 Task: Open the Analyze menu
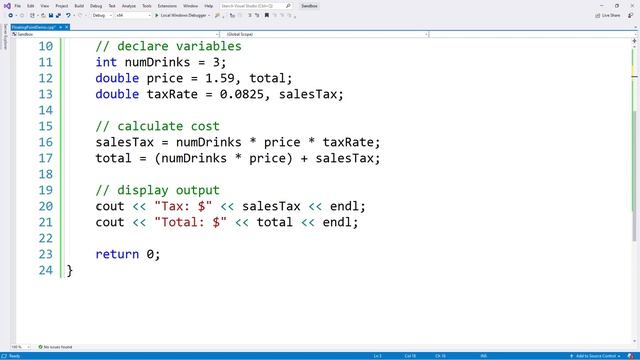coord(129,6)
